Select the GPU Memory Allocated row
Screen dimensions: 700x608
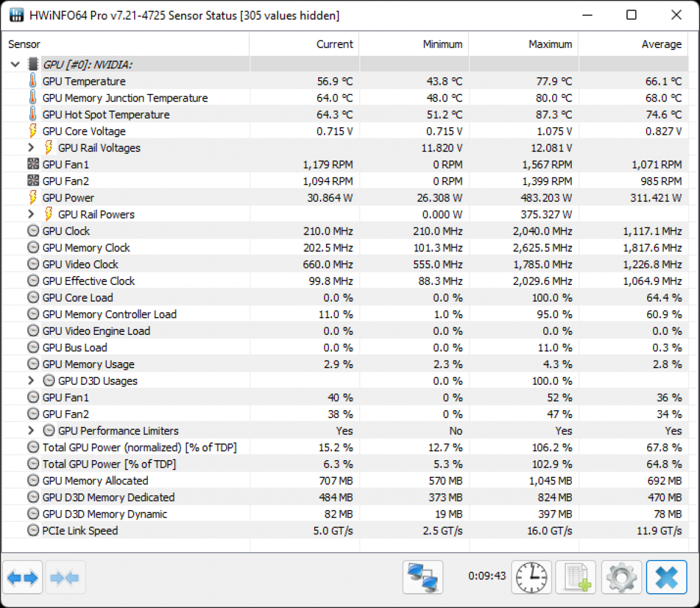click(345, 480)
